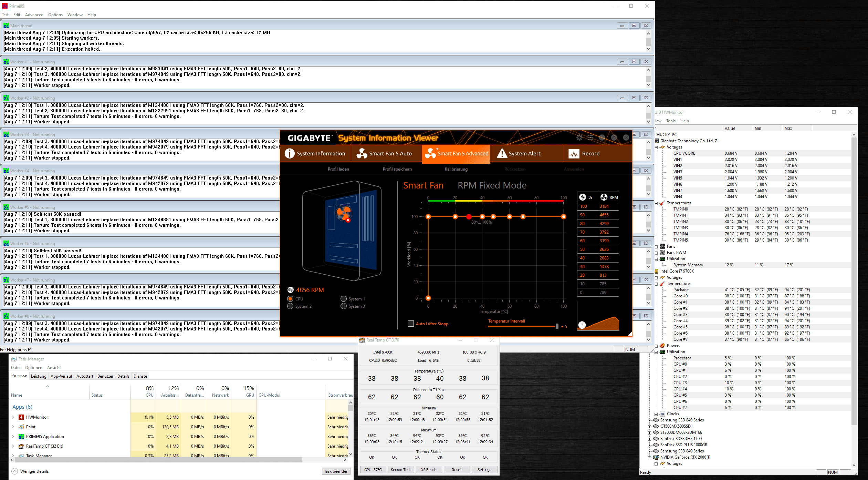Viewport: 868px width, 480px height.
Task: Click the Task beenden button
Action: point(336,471)
